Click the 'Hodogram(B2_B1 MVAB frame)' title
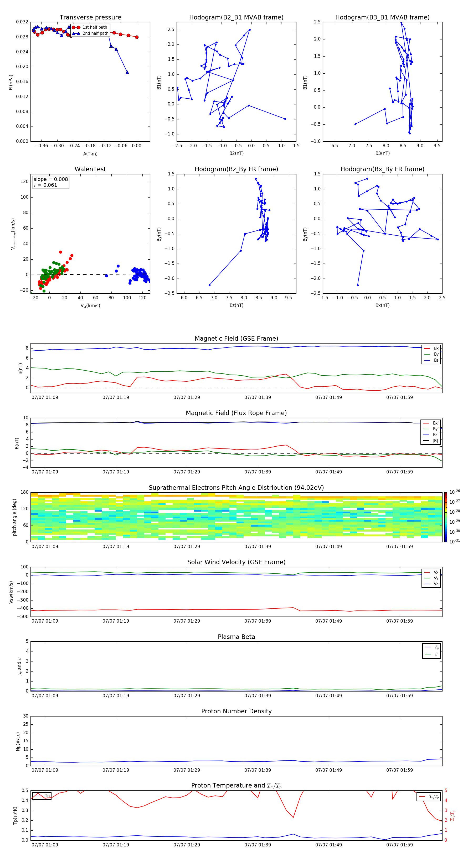473x868 pixels. click(x=236, y=18)
